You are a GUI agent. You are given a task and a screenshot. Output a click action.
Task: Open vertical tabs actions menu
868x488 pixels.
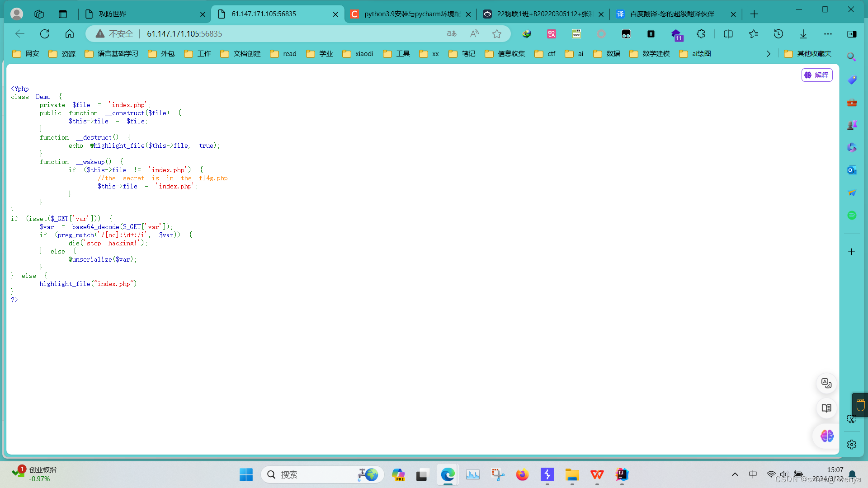[63, 14]
